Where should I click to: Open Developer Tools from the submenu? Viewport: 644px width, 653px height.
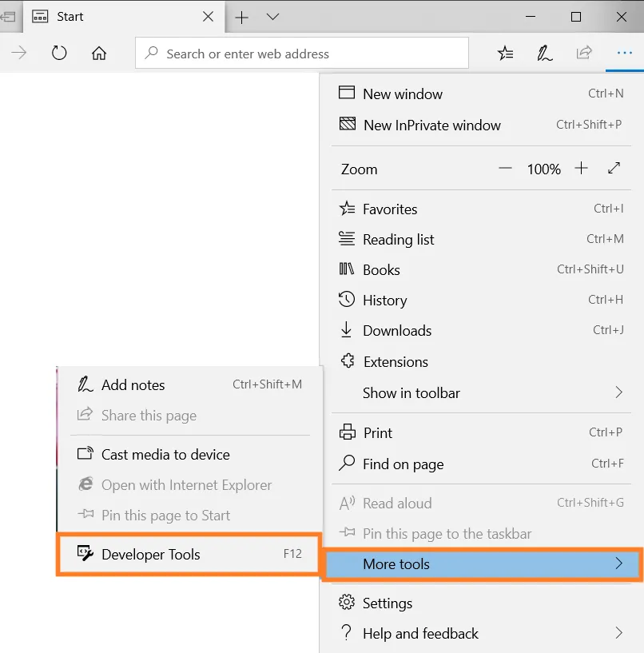(189, 555)
